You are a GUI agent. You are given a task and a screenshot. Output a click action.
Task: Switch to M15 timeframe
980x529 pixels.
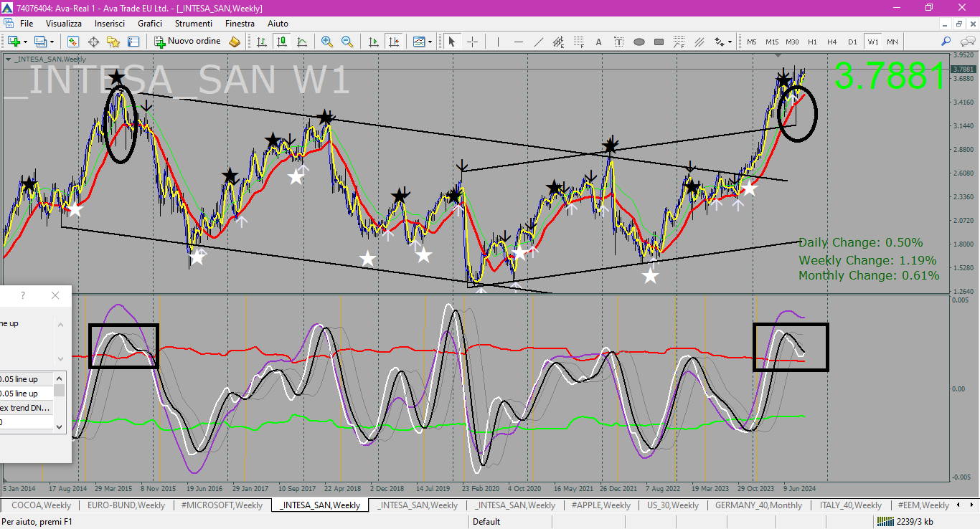[772, 42]
